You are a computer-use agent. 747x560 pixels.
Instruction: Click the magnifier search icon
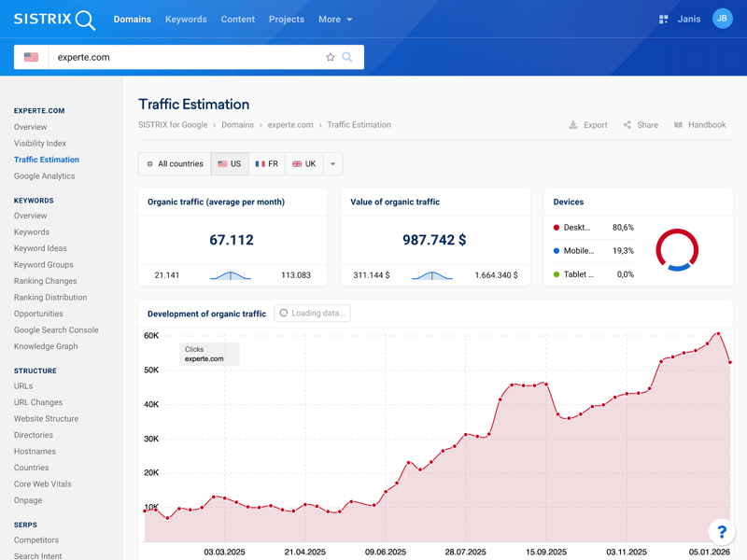point(347,57)
